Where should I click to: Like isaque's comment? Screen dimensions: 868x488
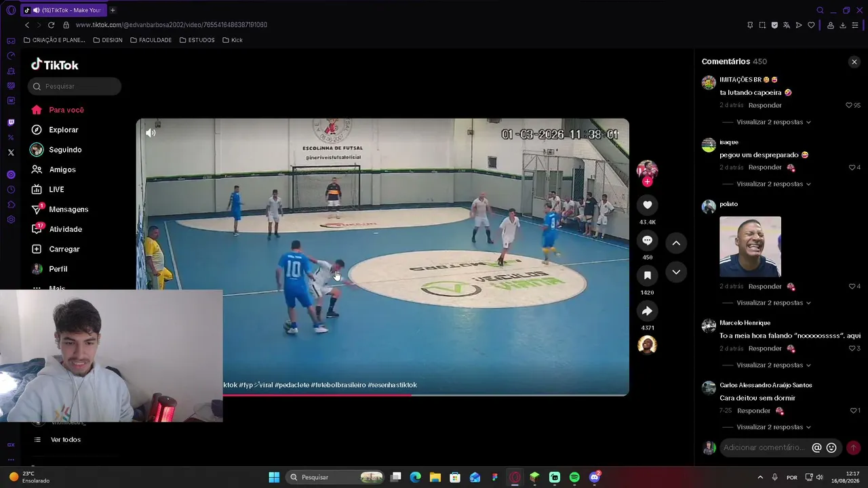852,167
